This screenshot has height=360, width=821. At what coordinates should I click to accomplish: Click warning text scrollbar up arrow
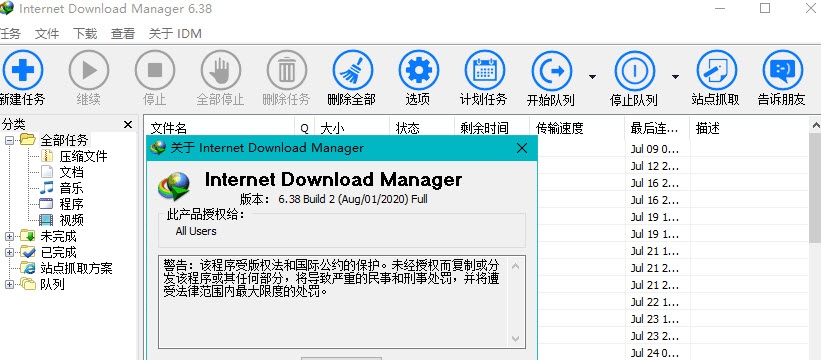pyautogui.click(x=515, y=266)
